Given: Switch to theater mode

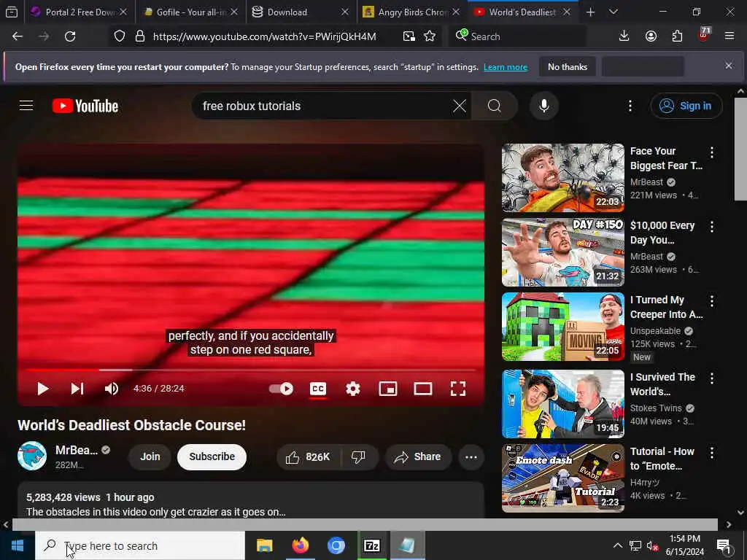Looking at the screenshot, I should tap(422, 389).
